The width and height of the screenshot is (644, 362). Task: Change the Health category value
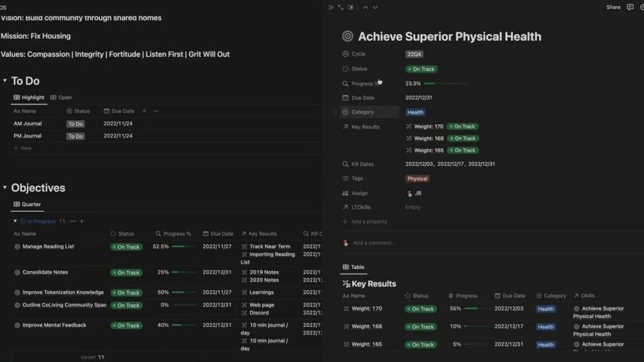pos(415,112)
